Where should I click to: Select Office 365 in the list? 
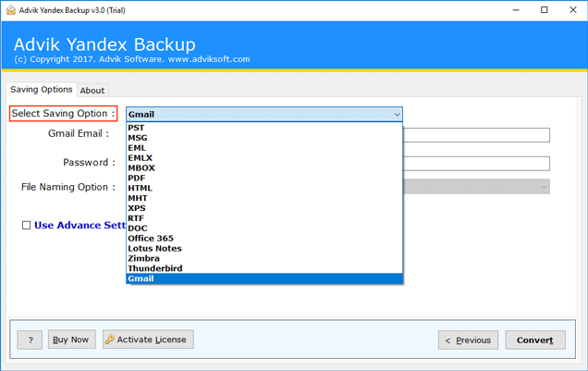coord(264,238)
